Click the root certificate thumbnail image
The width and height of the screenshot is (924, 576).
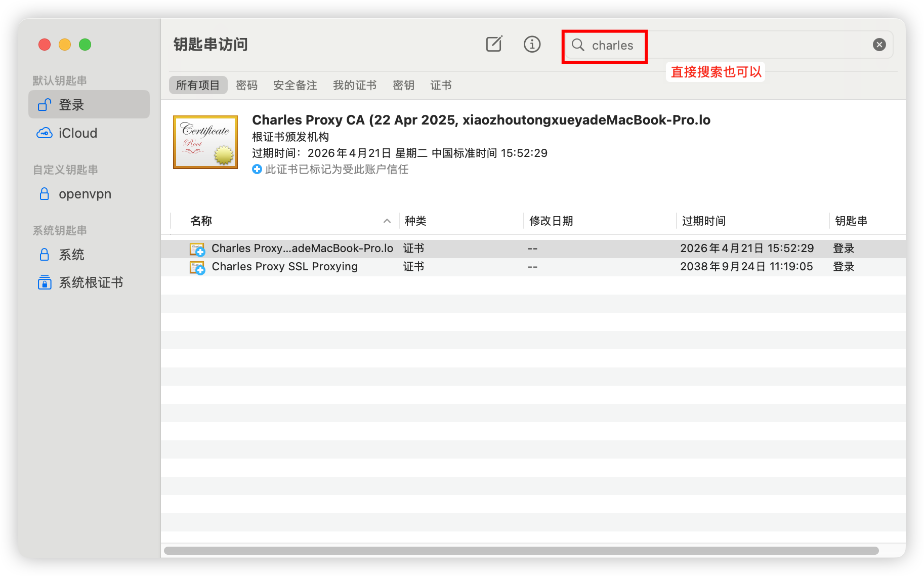[x=205, y=142]
